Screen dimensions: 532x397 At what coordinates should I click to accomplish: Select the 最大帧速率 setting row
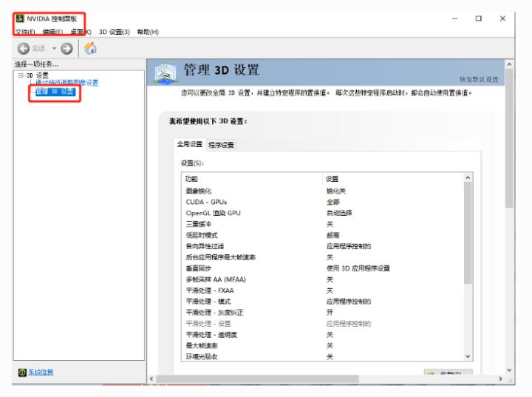click(322, 346)
